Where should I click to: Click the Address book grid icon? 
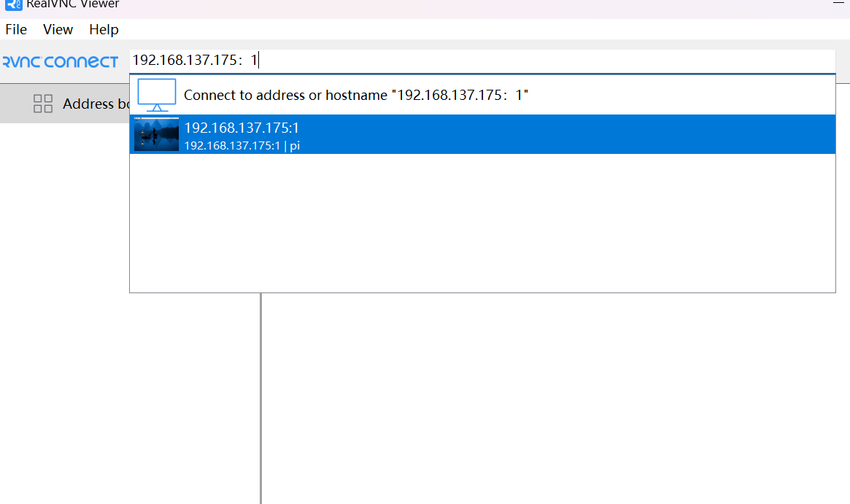[43, 104]
